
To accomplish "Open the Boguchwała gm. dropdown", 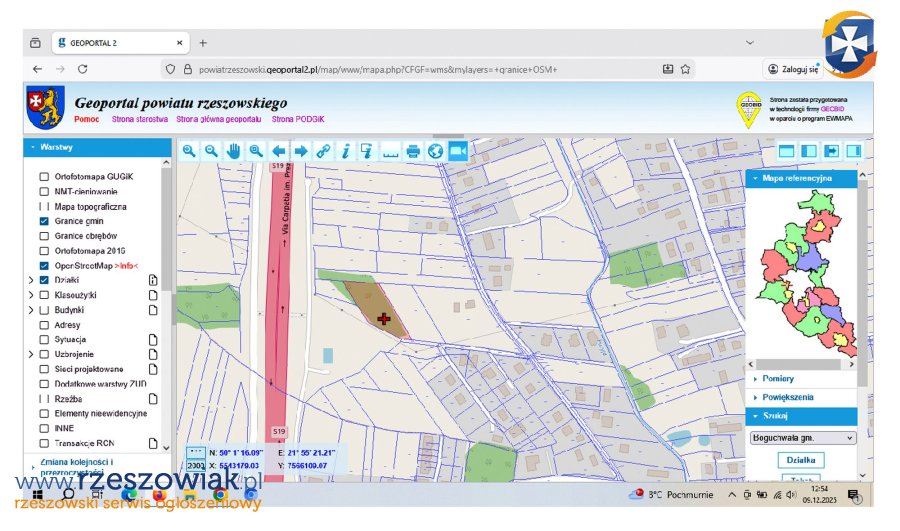I will 802,438.
